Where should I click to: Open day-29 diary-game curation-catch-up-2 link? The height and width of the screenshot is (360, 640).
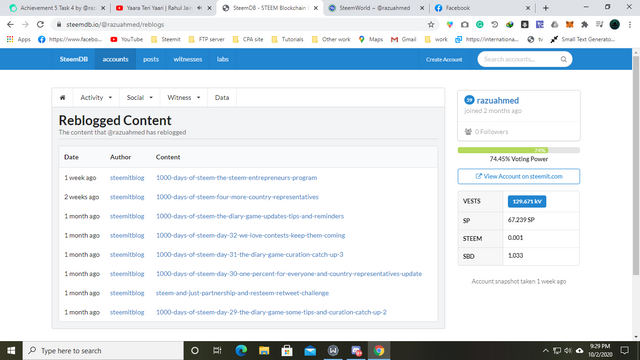[271, 312]
